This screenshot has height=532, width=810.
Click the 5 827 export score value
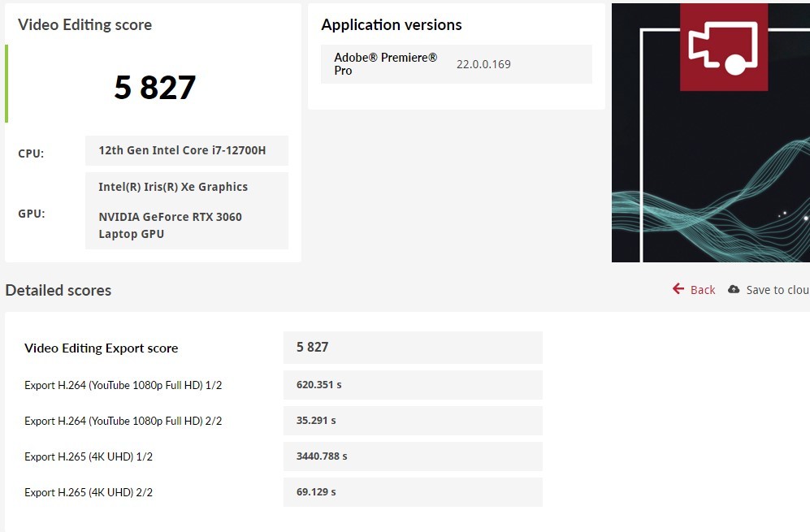[x=313, y=347]
